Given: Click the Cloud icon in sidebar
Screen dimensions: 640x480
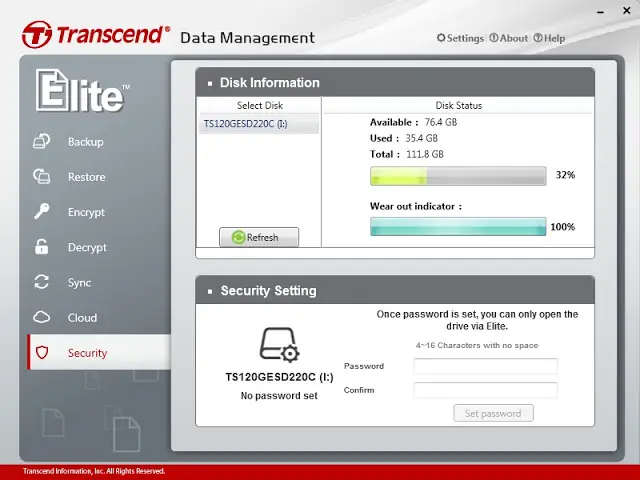Looking at the screenshot, I should [x=42, y=317].
